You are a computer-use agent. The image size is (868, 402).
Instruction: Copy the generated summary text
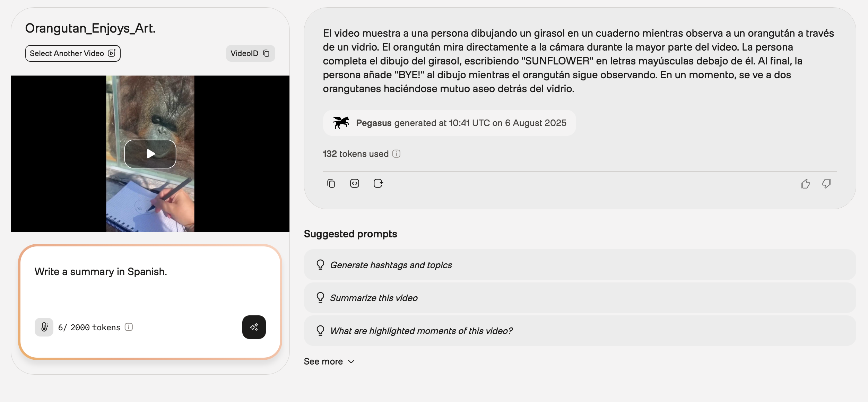pyautogui.click(x=331, y=183)
